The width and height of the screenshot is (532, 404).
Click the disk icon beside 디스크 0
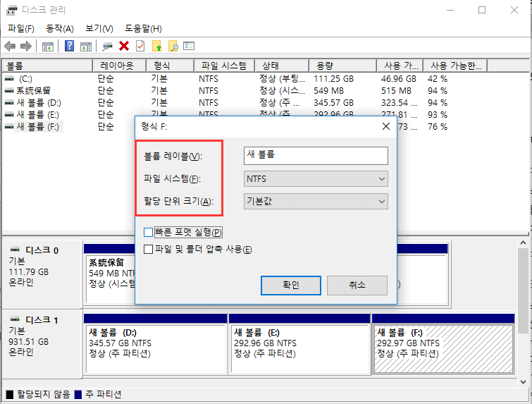pos(15,250)
